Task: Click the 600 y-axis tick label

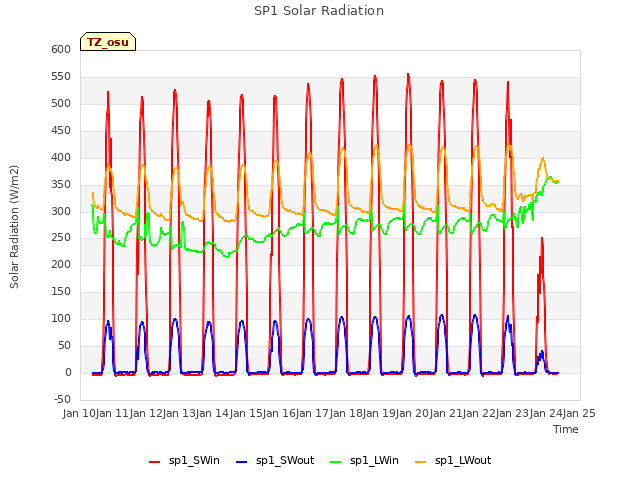Action: tap(61, 49)
